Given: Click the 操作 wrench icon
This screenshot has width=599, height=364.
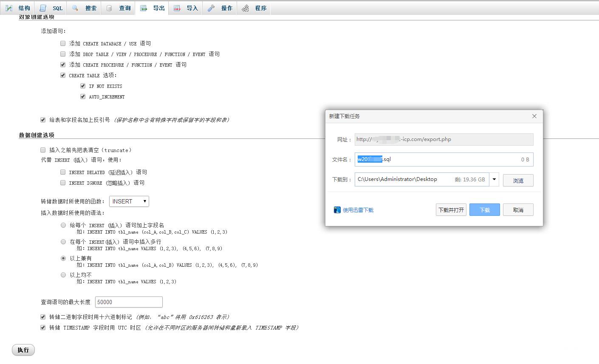Looking at the screenshot, I should click(211, 8).
